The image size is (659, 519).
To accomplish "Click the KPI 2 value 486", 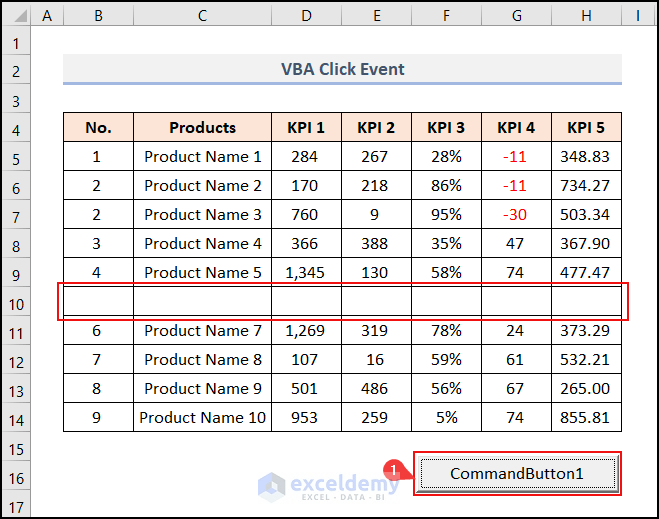I will click(377, 388).
